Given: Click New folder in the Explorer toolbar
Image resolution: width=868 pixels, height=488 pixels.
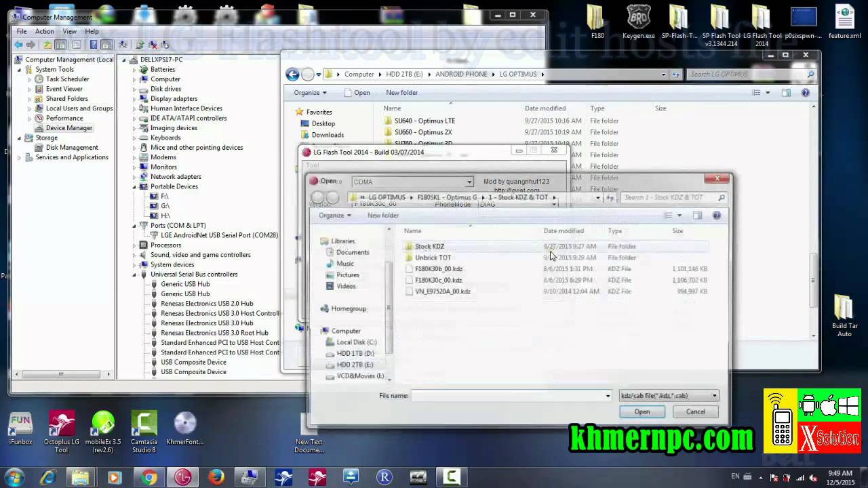Looking at the screenshot, I should 402,93.
